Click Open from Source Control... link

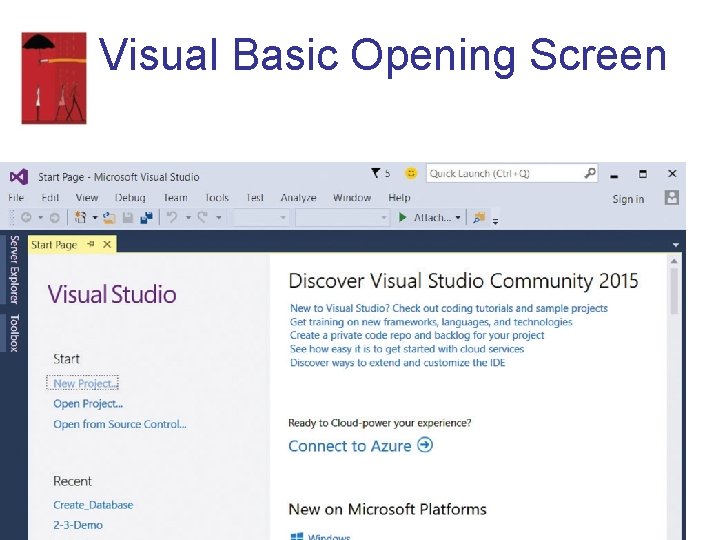coord(120,424)
